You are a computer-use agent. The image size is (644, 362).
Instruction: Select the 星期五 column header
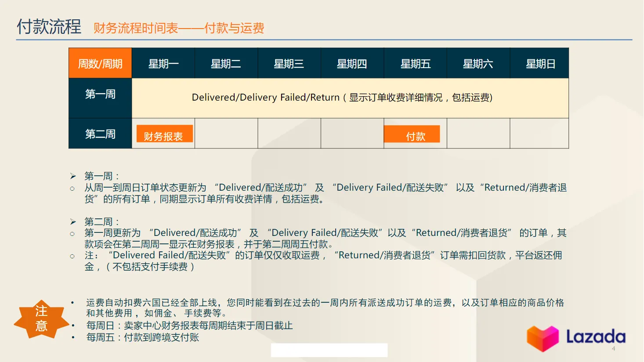coord(416,63)
